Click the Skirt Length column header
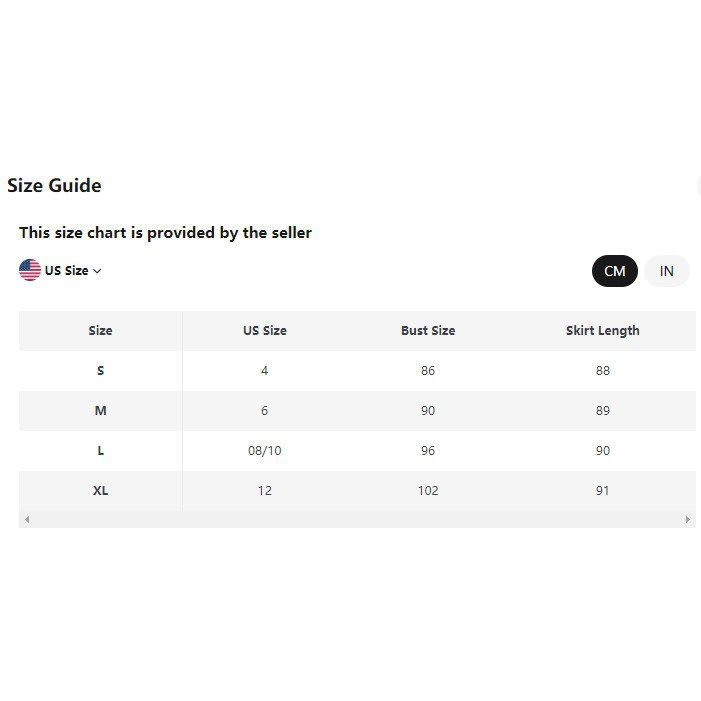701x701 pixels. click(x=602, y=331)
